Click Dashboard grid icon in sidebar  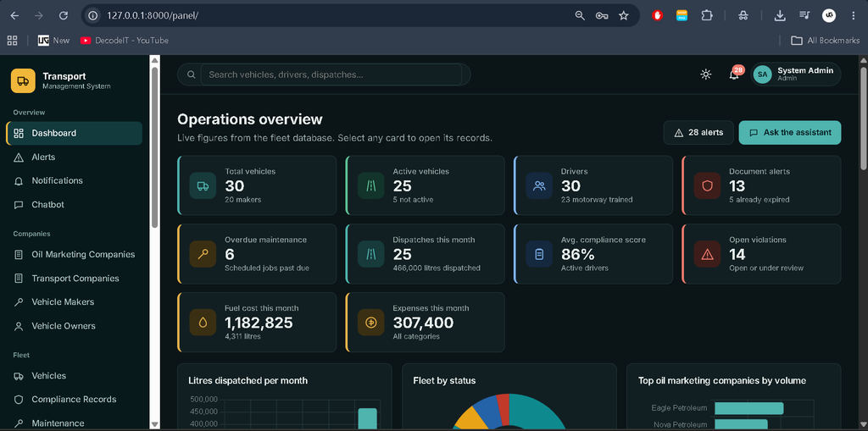click(x=19, y=133)
